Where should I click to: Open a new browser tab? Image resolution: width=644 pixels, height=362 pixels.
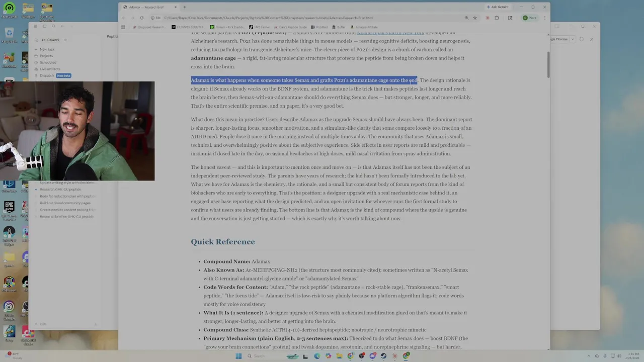(x=184, y=7)
